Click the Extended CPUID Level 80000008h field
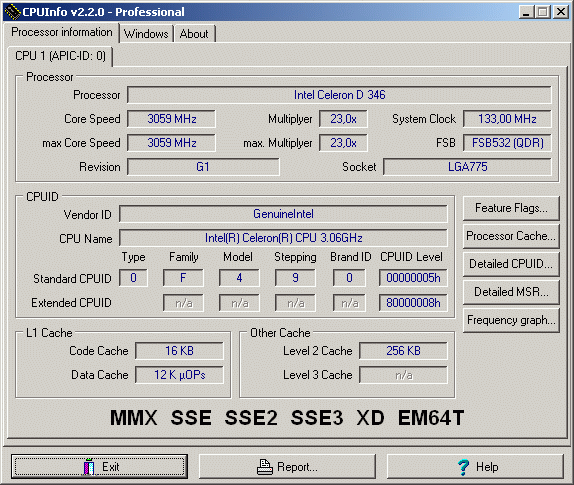574x485 pixels. 413,303
